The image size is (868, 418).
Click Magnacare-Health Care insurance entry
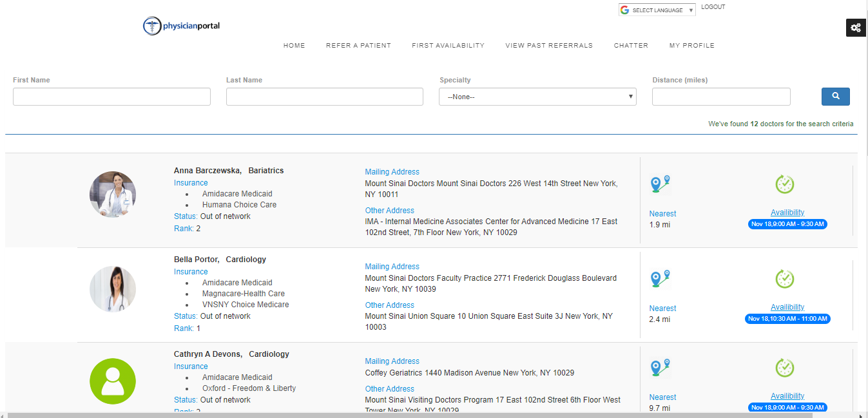244,294
